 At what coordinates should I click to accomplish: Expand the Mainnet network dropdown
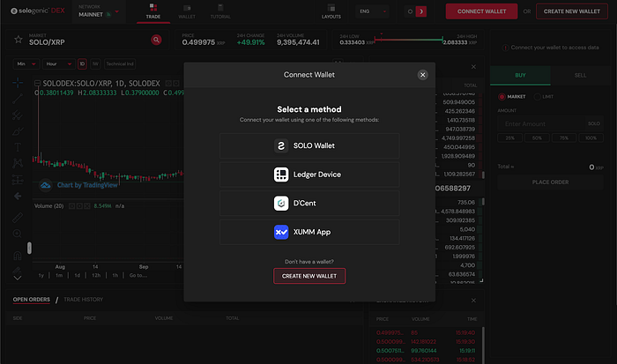tap(99, 11)
